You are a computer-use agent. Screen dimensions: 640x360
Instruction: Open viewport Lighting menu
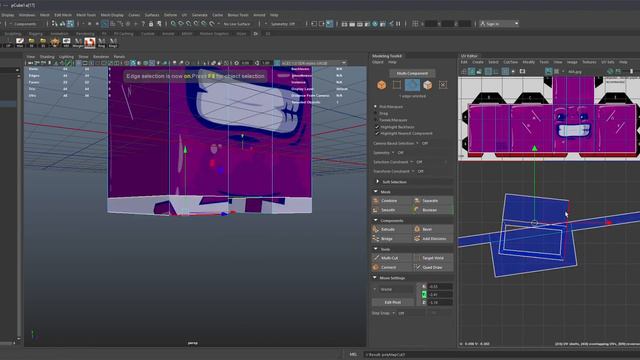point(66,57)
